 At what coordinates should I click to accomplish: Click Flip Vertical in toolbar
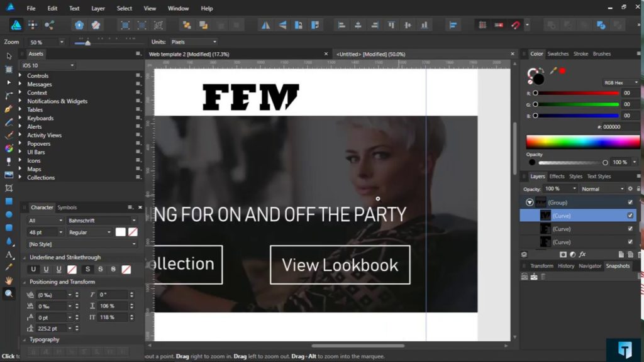(282, 25)
